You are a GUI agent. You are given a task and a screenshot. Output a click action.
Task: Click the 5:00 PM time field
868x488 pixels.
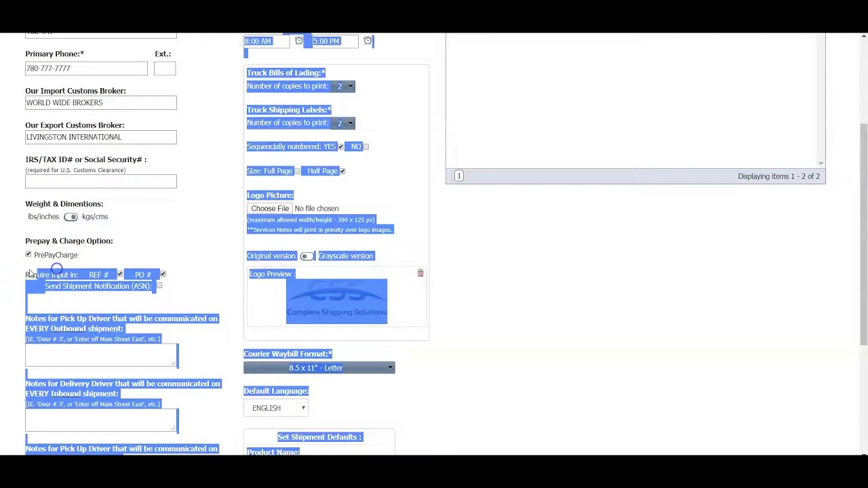tap(335, 41)
